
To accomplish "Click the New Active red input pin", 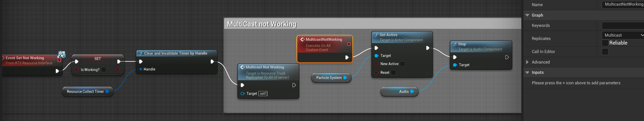I will coord(376,64).
